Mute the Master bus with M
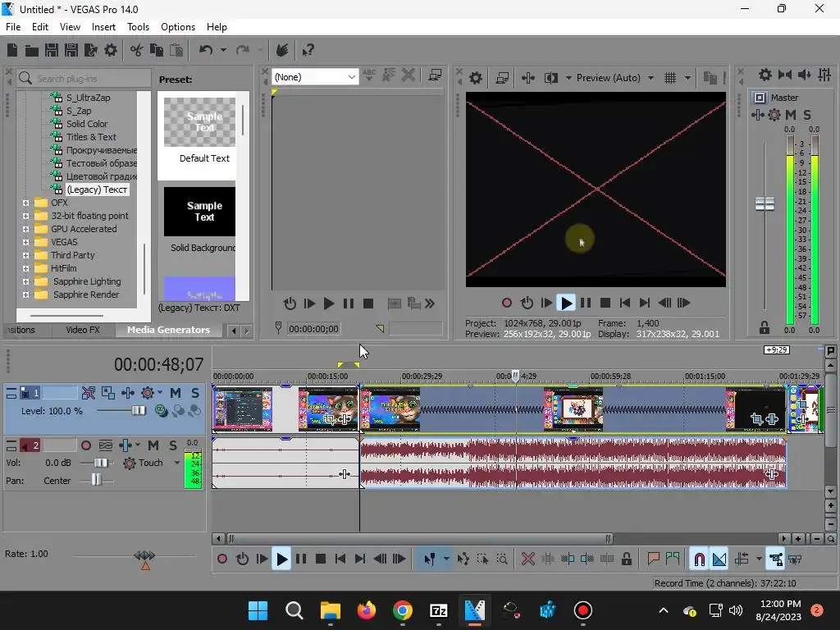 click(x=791, y=115)
